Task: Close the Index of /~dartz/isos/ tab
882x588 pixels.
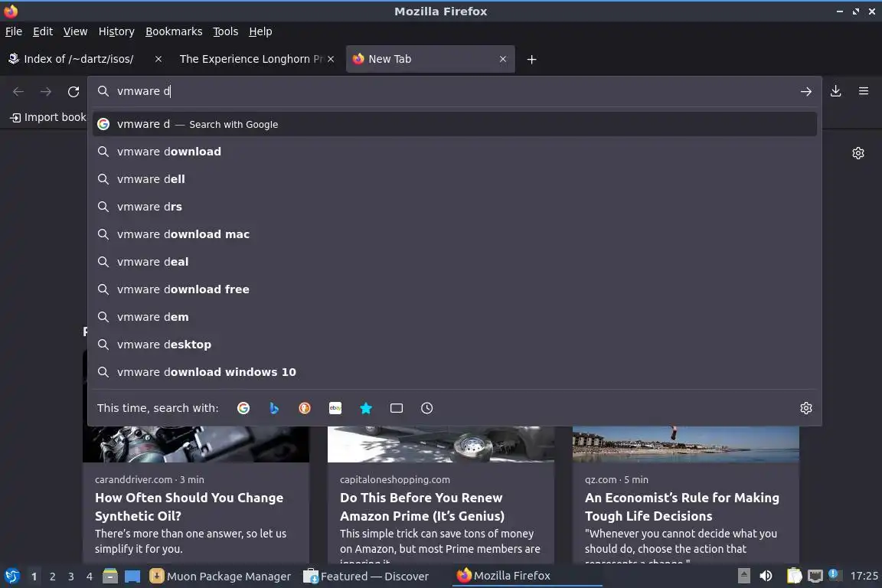Action: [158, 59]
